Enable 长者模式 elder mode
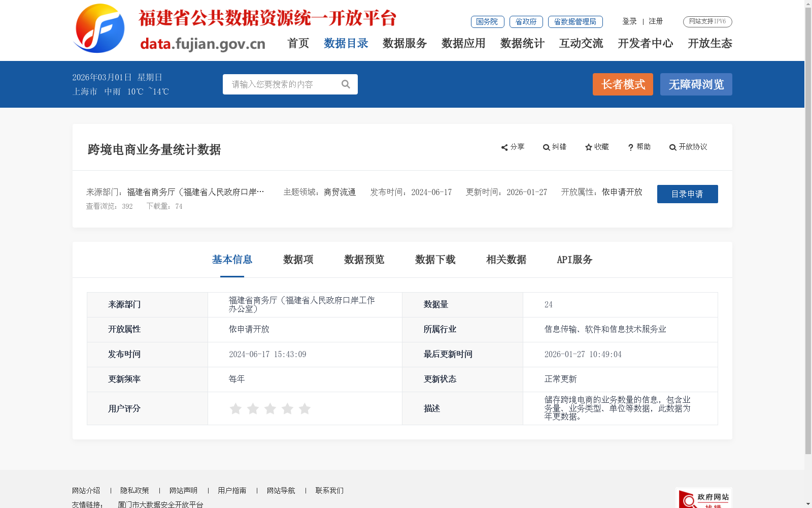This screenshot has height=508, width=812. click(x=623, y=84)
